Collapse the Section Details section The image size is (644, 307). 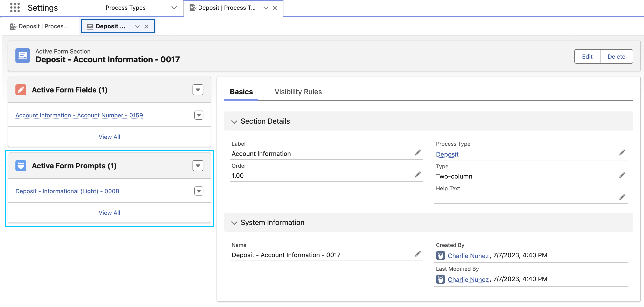click(x=234, y=122)
